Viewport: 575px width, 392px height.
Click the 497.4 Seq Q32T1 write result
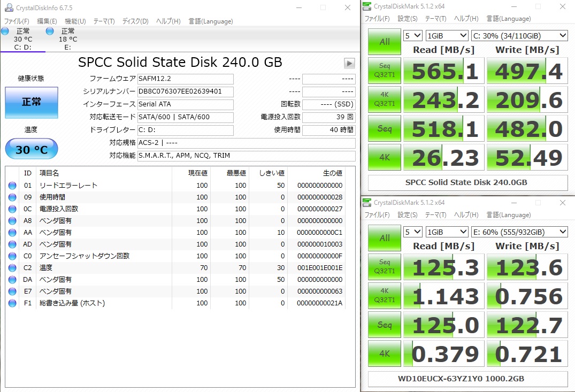527,71
